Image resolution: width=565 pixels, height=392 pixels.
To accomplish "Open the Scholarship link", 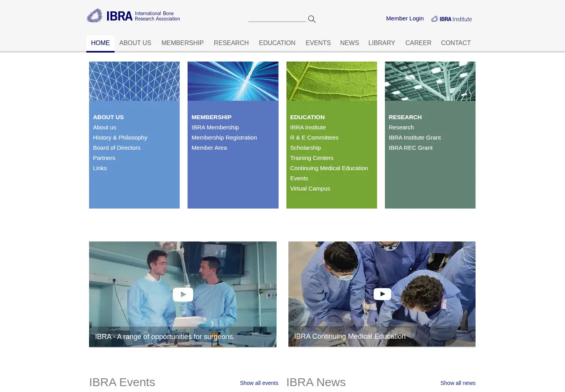I will [x=305, y=148].
